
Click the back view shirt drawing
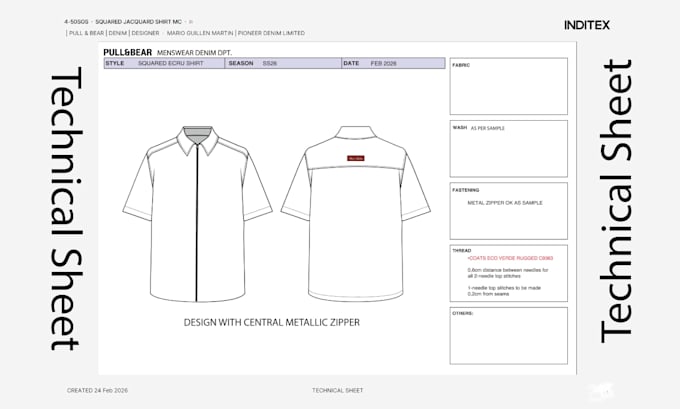pyautogui.click(x=356, y=213)
